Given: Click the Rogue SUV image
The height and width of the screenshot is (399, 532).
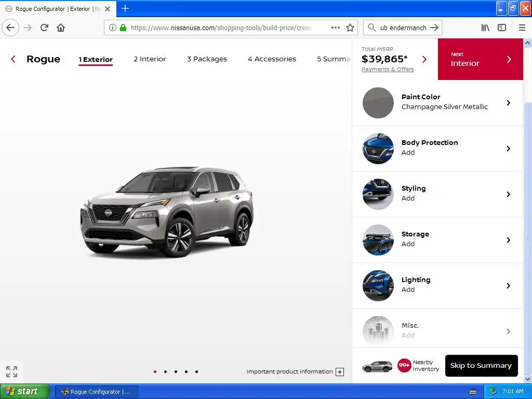Looking at the screenshot, I should click(167, 212).
